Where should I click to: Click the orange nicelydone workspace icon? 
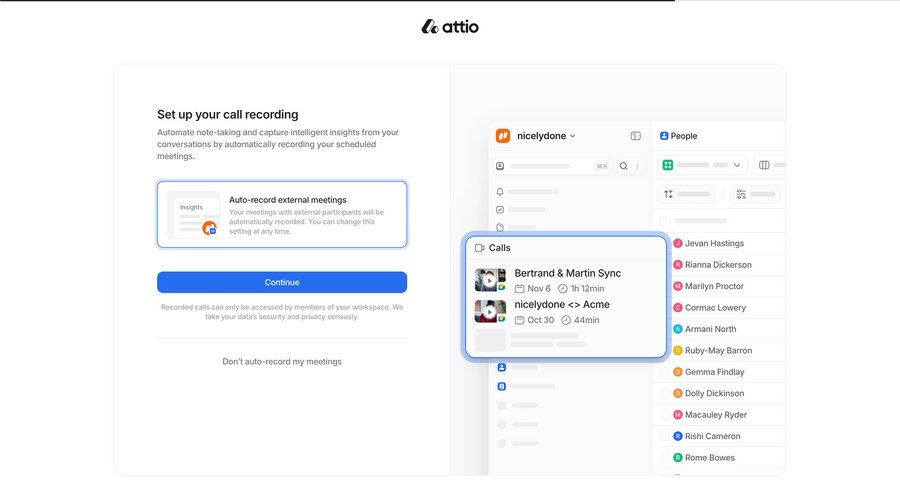tap(503, 136)
